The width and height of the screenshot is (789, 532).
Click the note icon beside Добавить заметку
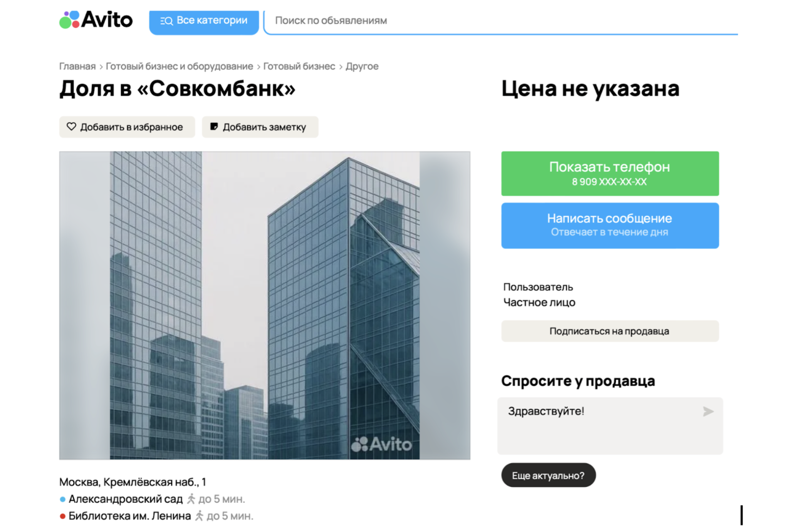214,127
